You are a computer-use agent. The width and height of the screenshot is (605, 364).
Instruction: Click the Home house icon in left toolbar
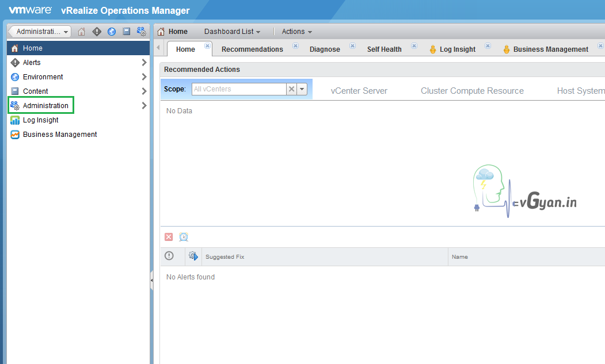tap(81, 32)
